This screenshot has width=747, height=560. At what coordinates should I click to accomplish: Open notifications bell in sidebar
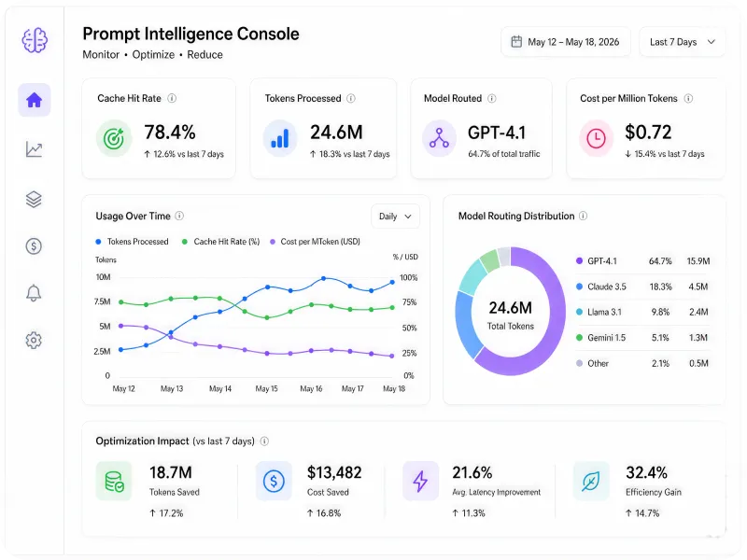(34, 293)
